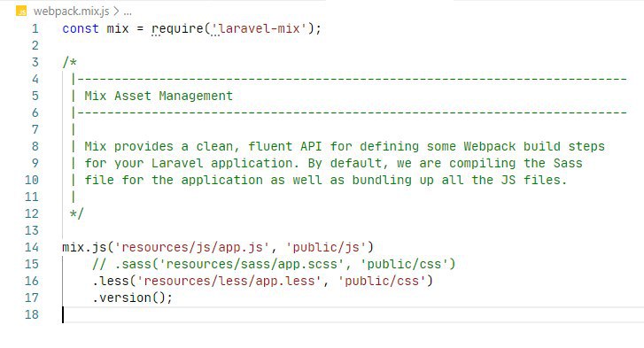Click the 'mix' variable on line 1
Viewport: 644px width, 348px height.
pyautogui.click(x=118, y=28)
